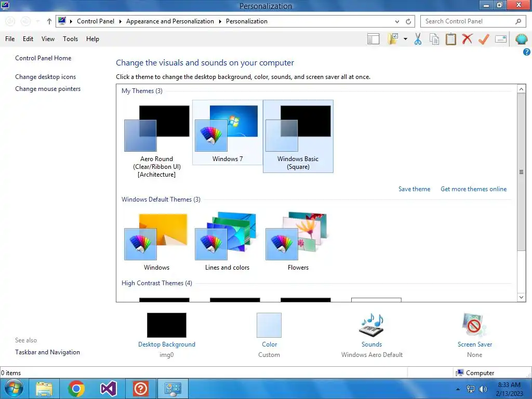Click the red X Delete toolbar icon
This screenshot has height=399, width=532.
pos(467,38)
